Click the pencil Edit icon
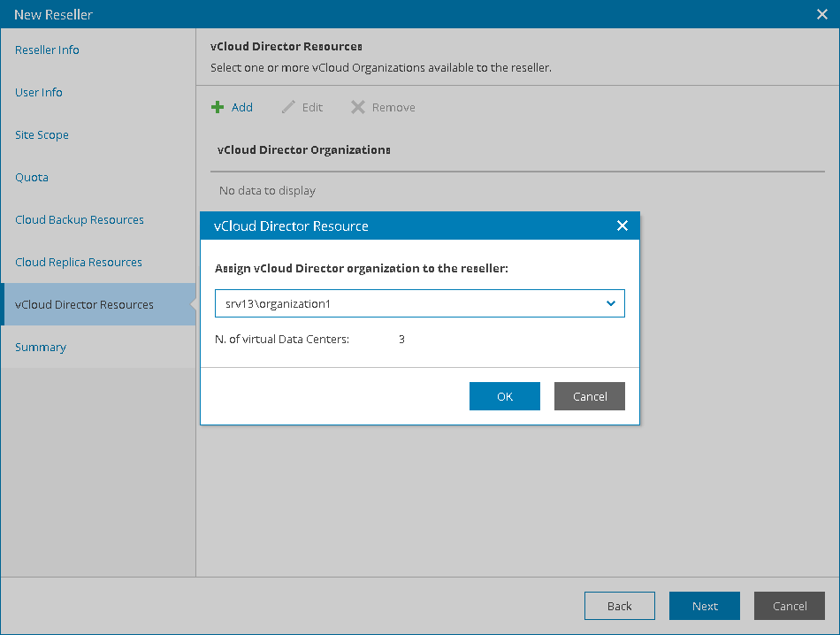This screenshot has width=840, height=635. pos(288,108)
